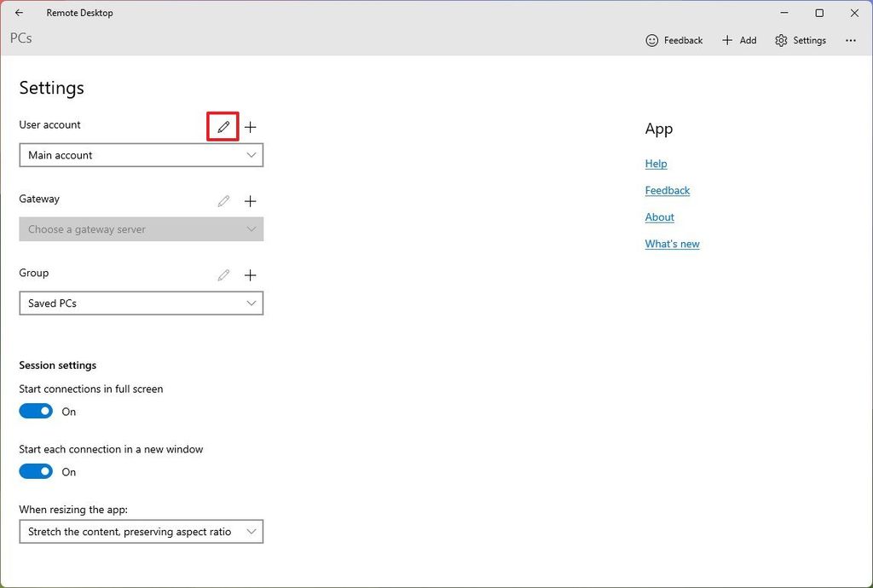
Task: Click the pencil icon next to Gateway
Action: point(223,201)
